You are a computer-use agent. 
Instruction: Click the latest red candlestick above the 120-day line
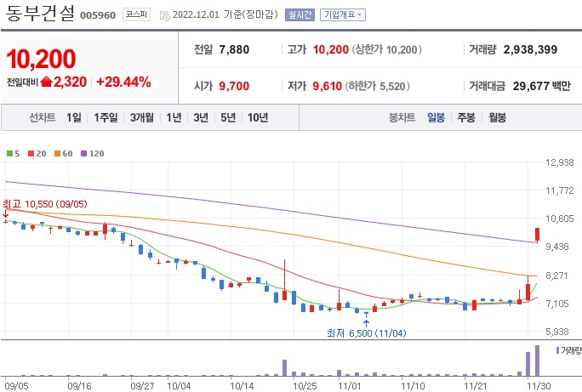[537, 236]
